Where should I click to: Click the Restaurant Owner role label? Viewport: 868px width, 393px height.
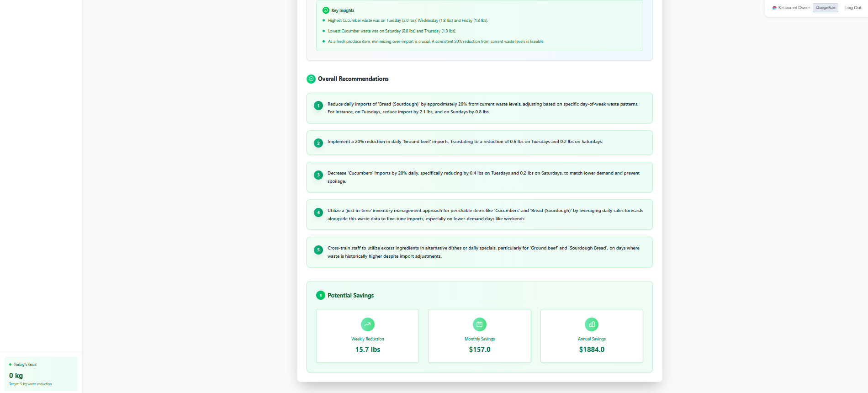[794, 8]
